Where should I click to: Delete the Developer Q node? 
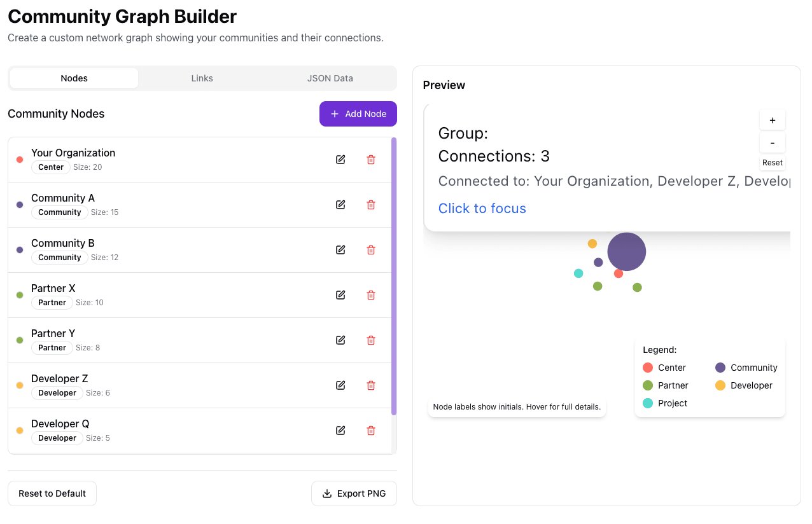click(371, 431)
